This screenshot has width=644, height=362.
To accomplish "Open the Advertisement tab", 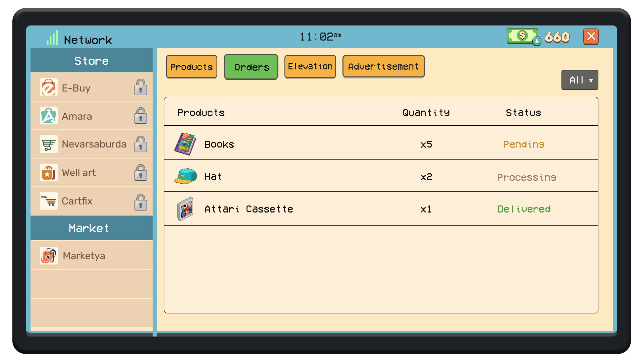I will (383, 66).
